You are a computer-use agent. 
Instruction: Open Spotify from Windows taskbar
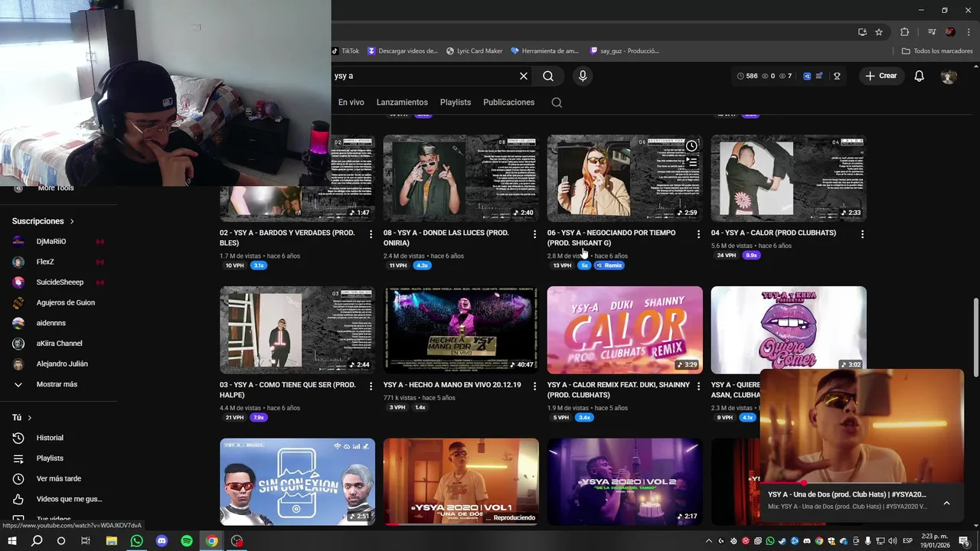pos(187,541)
